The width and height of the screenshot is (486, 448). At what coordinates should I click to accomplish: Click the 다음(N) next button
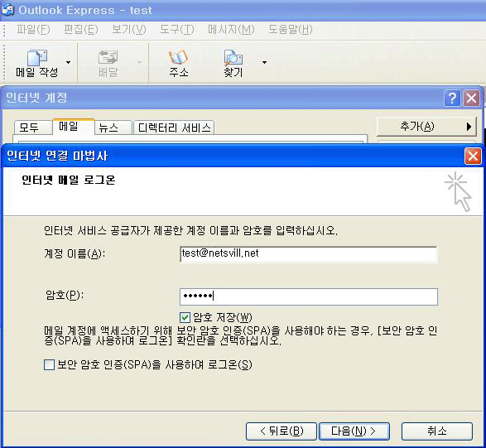pos(354,431)
